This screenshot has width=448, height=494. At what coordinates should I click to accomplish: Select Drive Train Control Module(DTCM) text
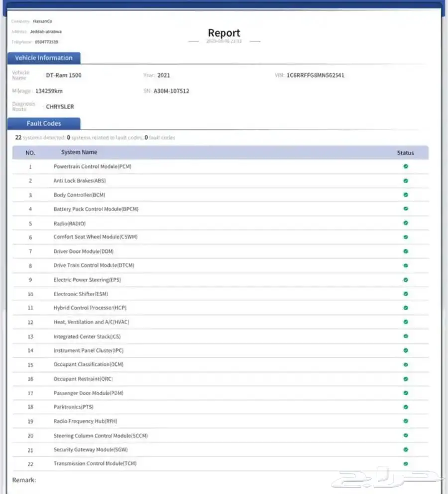click(94, 265)
